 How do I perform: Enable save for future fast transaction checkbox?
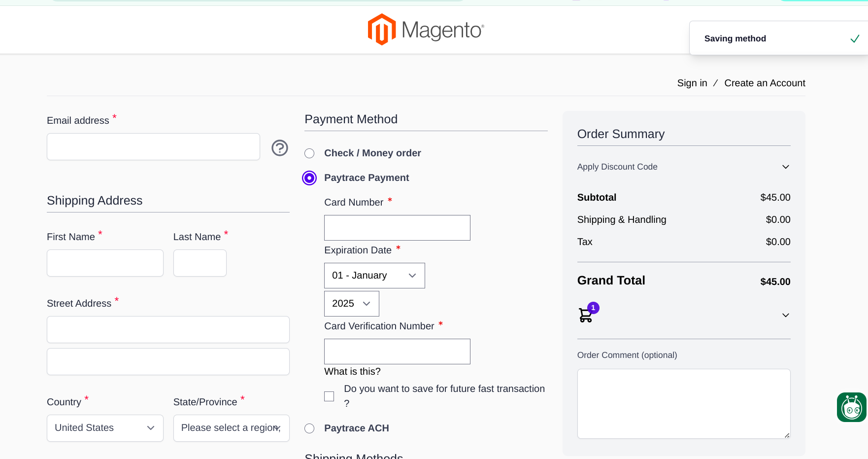click(329, 396)
